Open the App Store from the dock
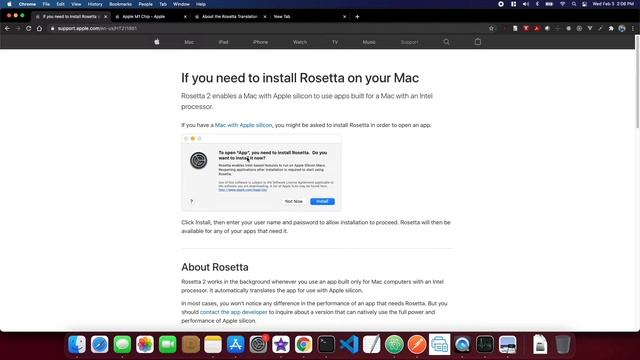640x360 pixels. click(x=236, y=344)
